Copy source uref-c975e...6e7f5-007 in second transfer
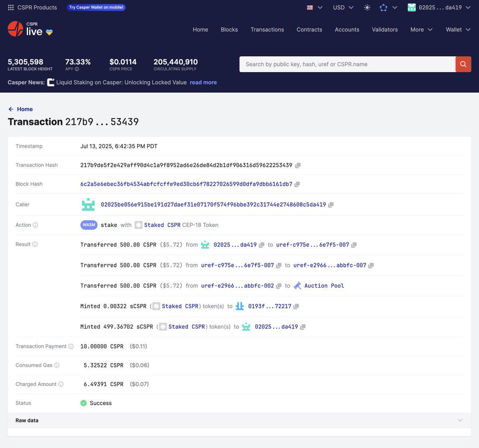Screen dimensions: 479x448 pyautogui.click(x=279, y=265)
